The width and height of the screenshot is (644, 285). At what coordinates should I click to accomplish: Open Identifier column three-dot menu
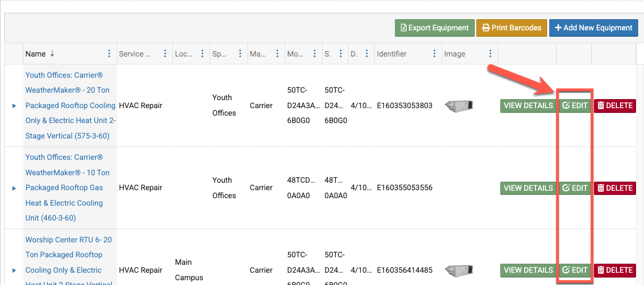[435, 54]
